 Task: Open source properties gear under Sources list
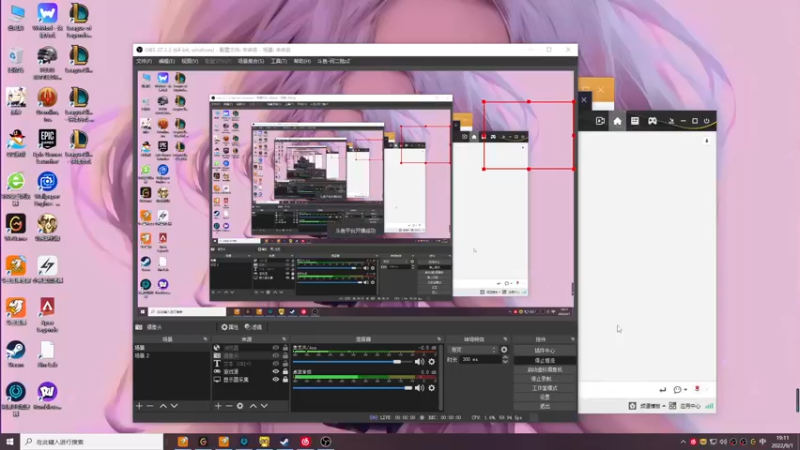(x=240, y=406)
